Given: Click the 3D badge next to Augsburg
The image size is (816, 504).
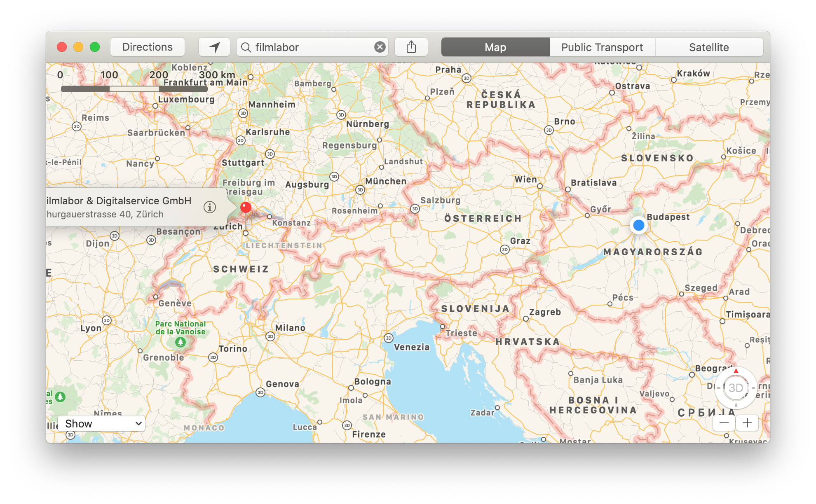Looking at the screenshot, I should [334, 177].
